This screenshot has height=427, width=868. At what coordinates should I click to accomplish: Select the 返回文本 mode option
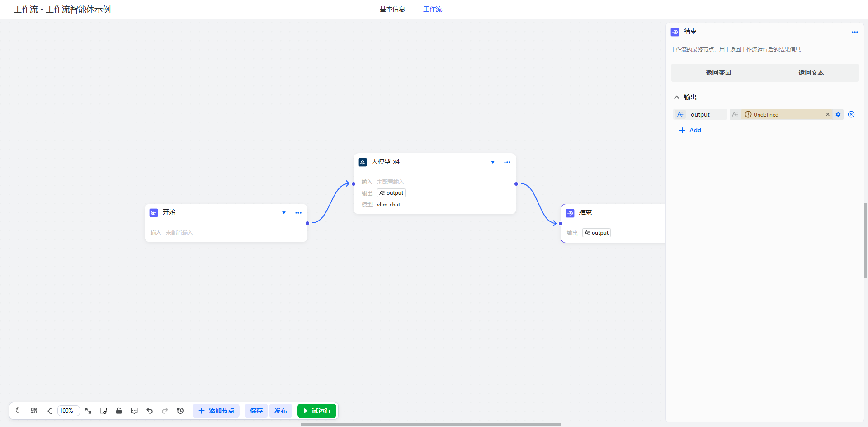811,73
